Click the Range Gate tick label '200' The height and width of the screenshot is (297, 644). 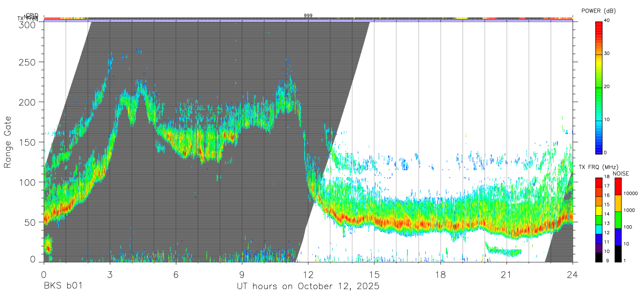[x=28, y=102]
